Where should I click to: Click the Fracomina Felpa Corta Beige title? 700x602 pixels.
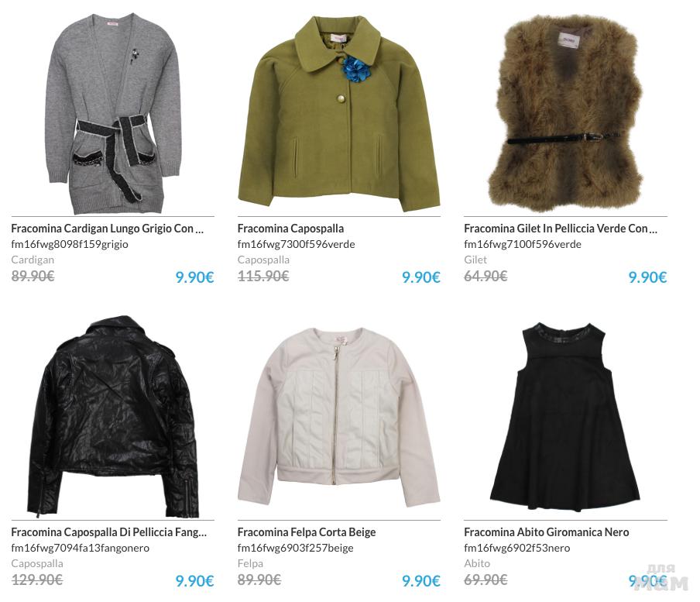tap(307, 532)
